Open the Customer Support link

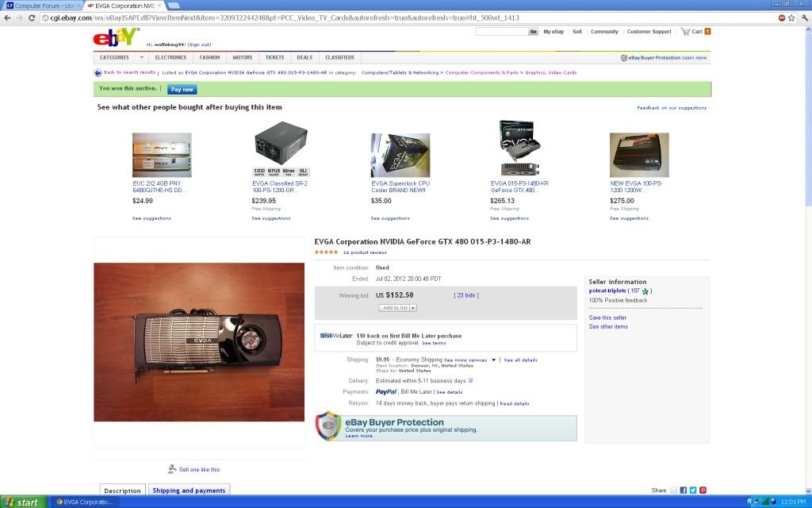click(x=649, y=32)
